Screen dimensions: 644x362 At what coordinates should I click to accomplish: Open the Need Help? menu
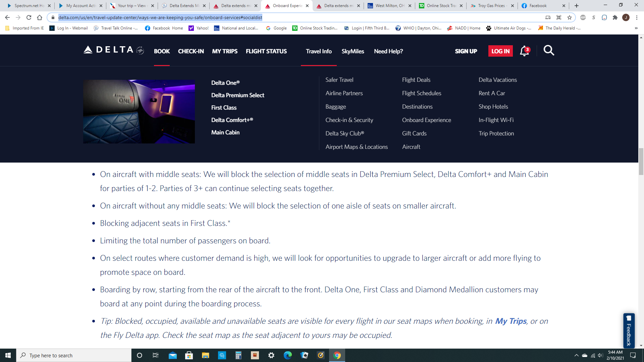coord(388,51)
